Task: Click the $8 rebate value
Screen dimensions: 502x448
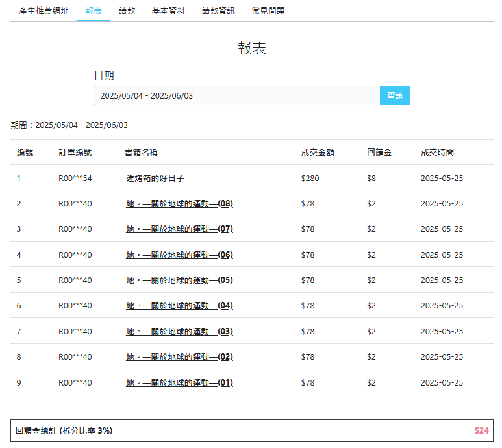Action: point(371,179)
